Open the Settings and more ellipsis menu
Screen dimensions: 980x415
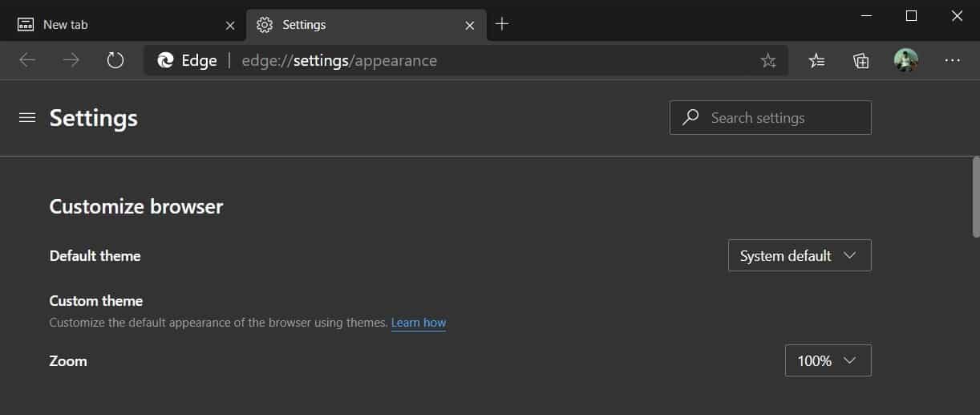click(953, 60)
